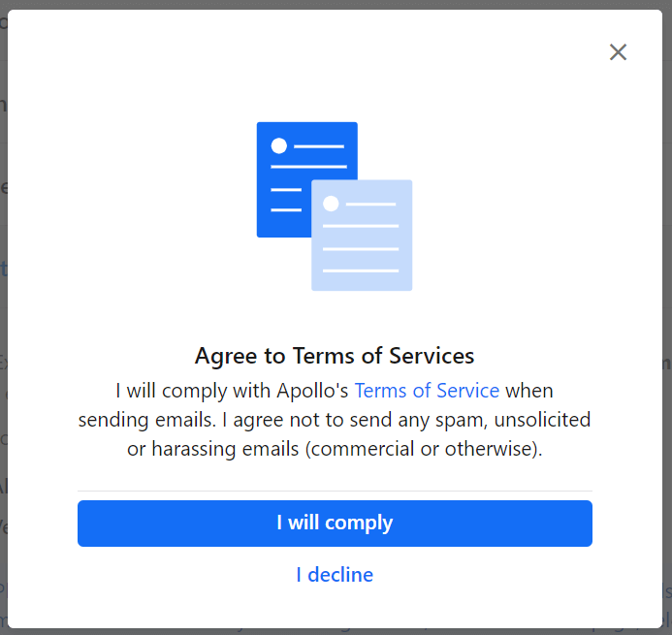Click the bottom line of light blue document
The height and width of the screenshot is (635, 672).
(361, 270)
